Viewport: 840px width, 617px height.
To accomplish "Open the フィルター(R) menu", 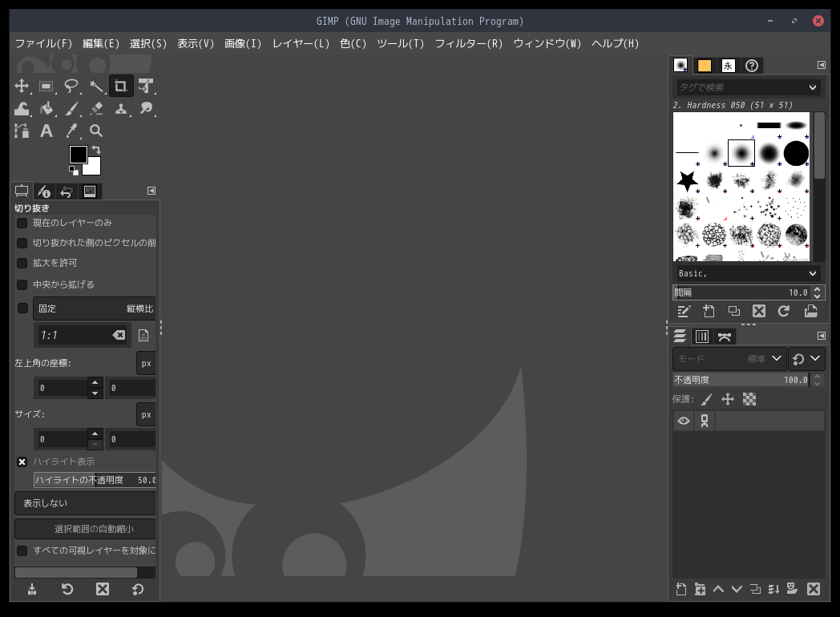I will (469, 43).
